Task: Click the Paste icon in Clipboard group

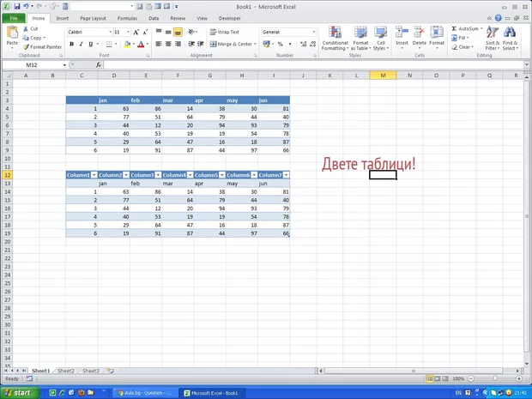Action: 12,34
